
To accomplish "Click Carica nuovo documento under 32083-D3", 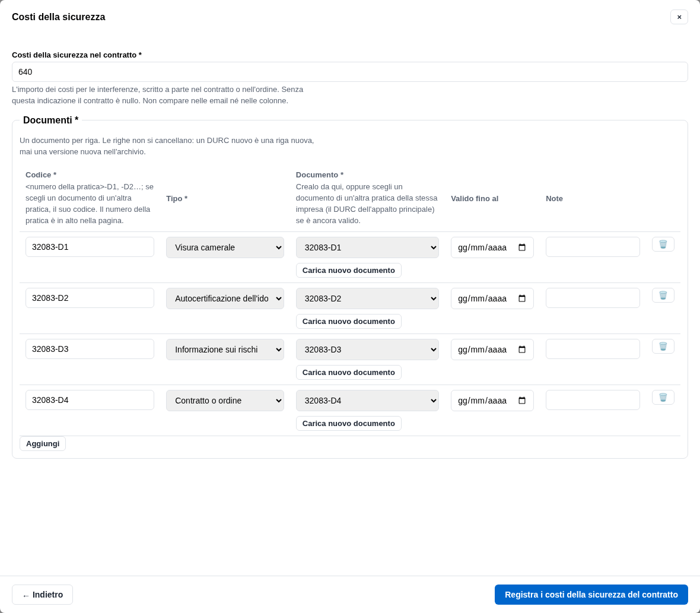I will click(x=349, y=372).
